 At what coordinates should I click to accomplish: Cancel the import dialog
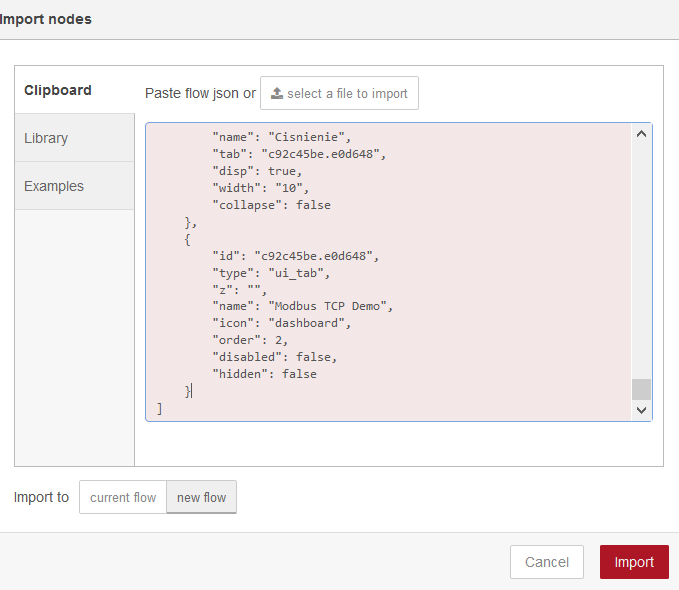[x=547, y=562]
